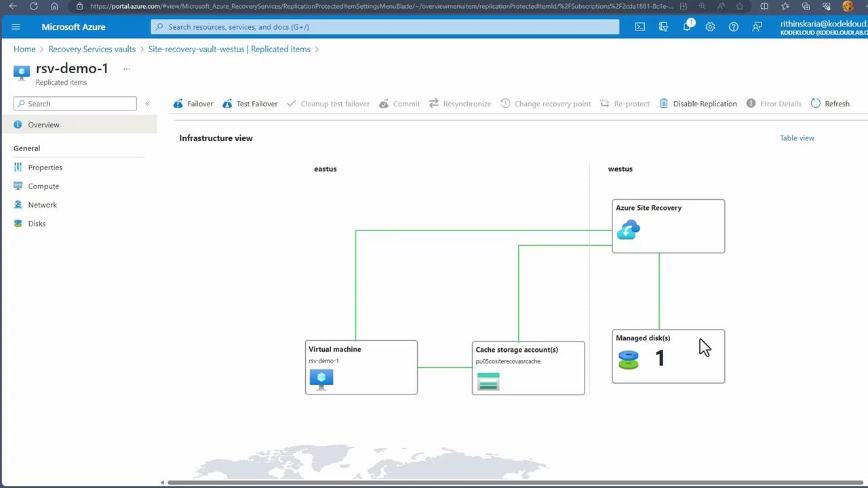Click the browser favorites star icon

[740, 7]
